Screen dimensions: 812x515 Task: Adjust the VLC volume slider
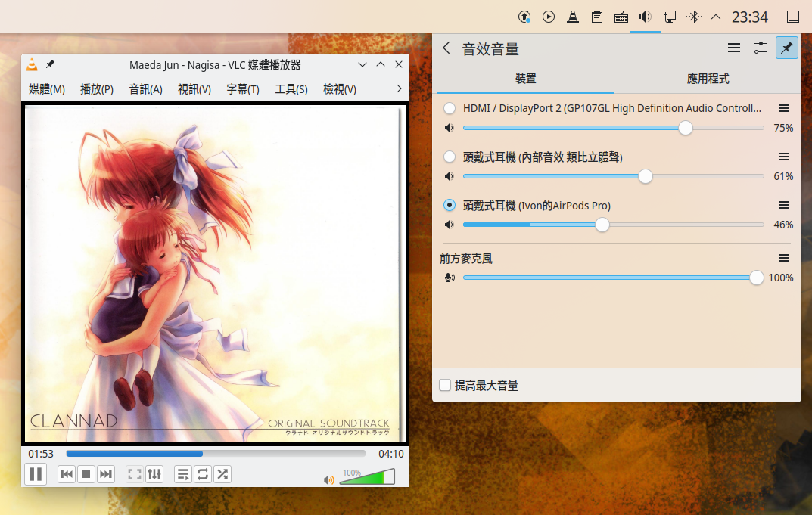(x=367, y=476)
